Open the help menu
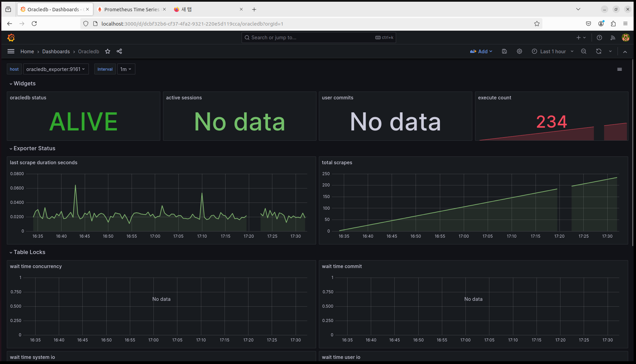The width and height of the screenshot is (636, 364). (x=599, y=38)
